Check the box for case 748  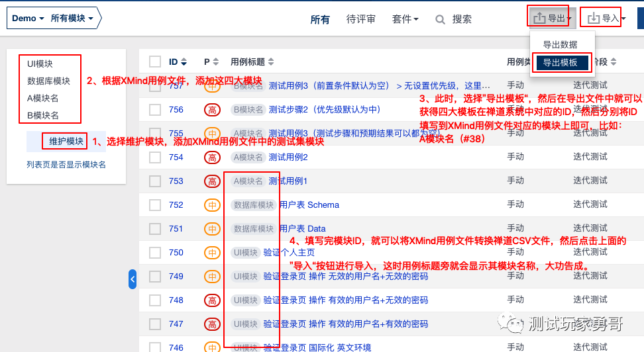155,300
